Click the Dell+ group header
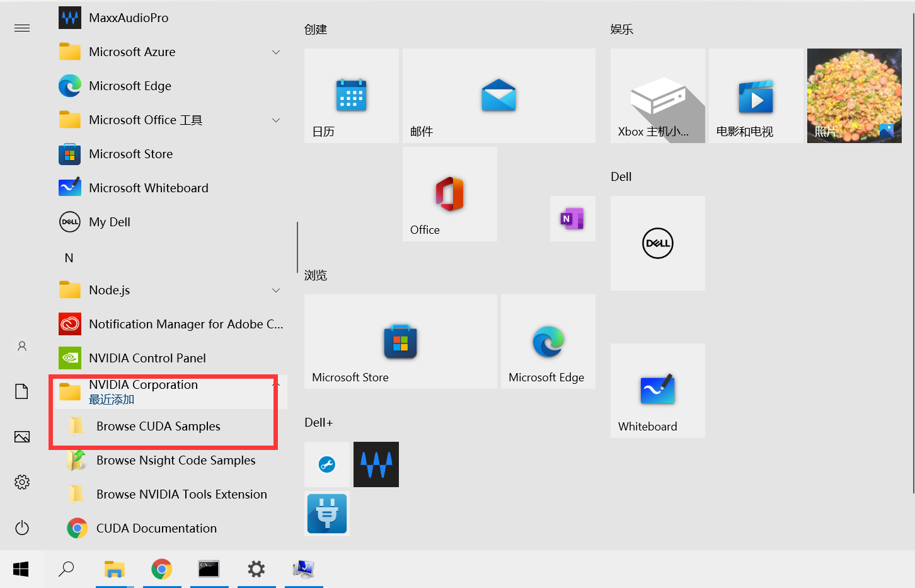This screenshot has width=915, height=588. 319,422
